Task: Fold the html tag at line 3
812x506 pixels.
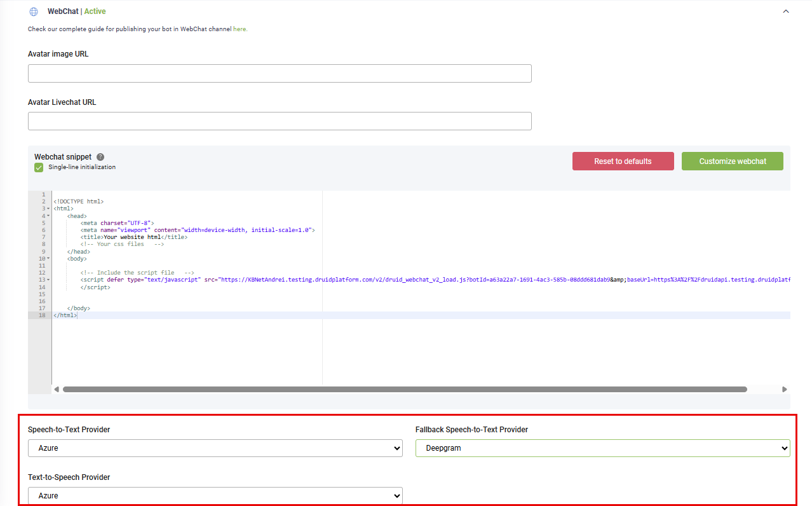Action: coord(48,209)
